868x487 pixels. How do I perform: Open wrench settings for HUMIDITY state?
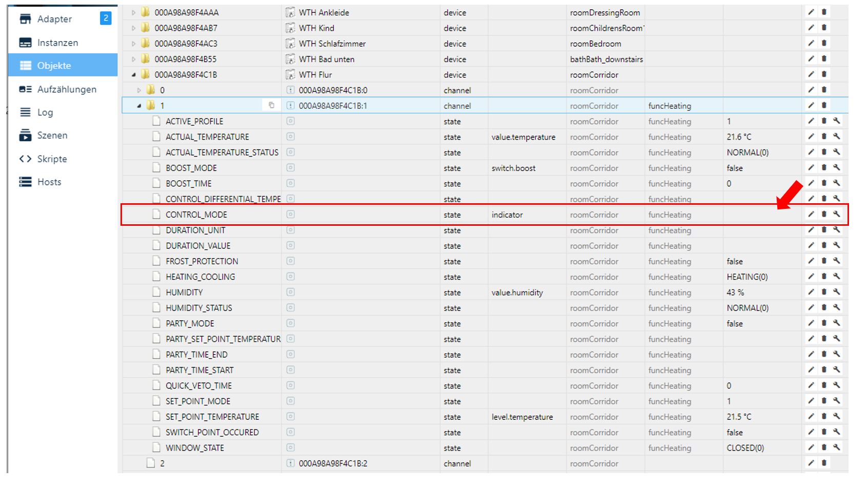(836, 292)
